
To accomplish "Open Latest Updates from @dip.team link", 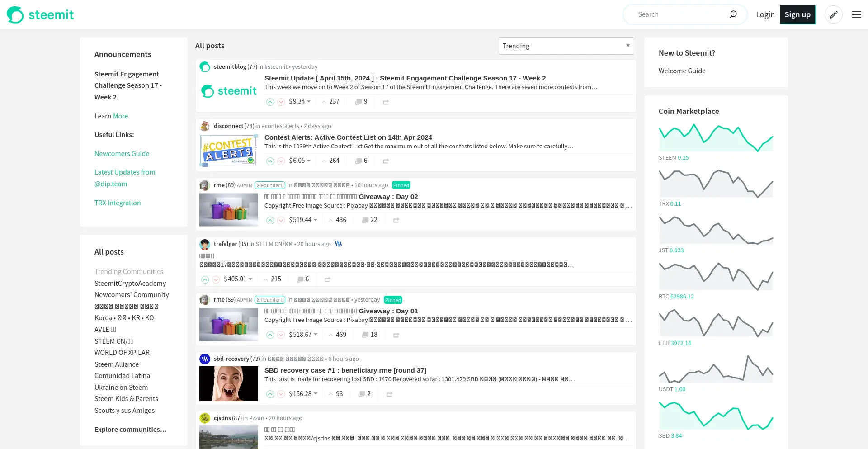I will (x=125, y=178).
